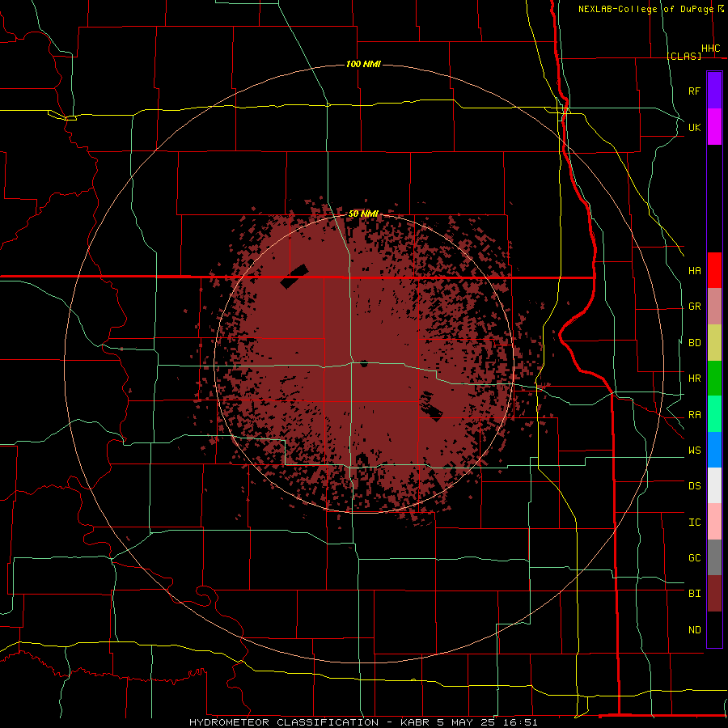Click the HHC product code label
The height and width of the screenshot is (728, 728).
tap(710, 49)
